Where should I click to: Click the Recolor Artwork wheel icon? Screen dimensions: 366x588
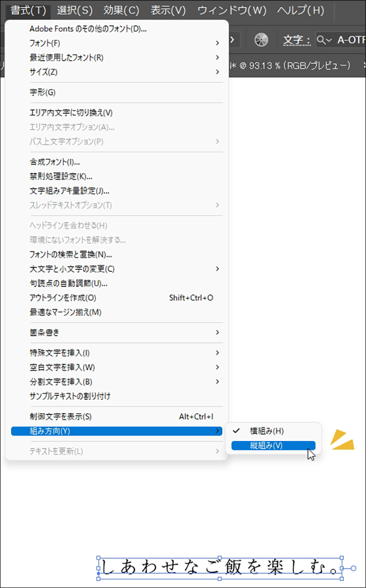(x=263, y=40)
